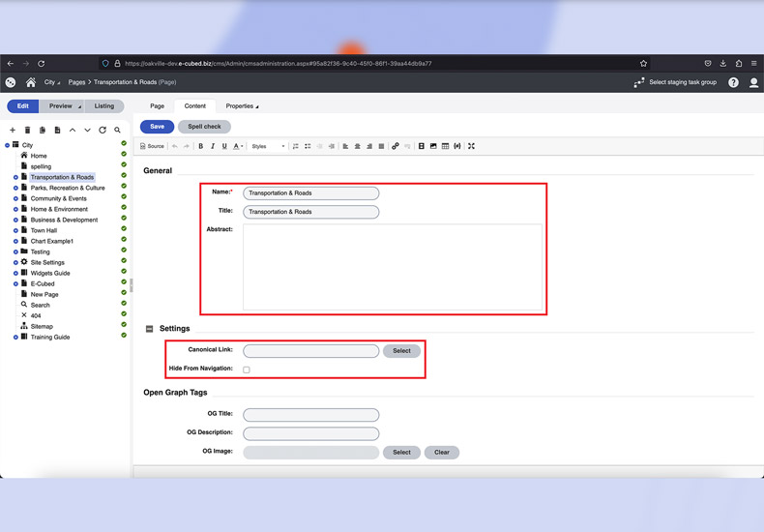Click the Save button
This screenshot has height=532, width=764.
[157, 127]
